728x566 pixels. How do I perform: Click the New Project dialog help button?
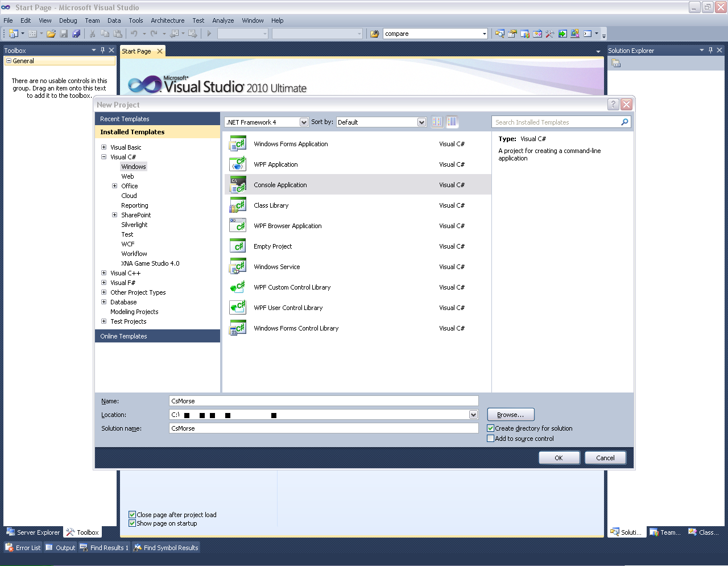[x=613, y=104]
